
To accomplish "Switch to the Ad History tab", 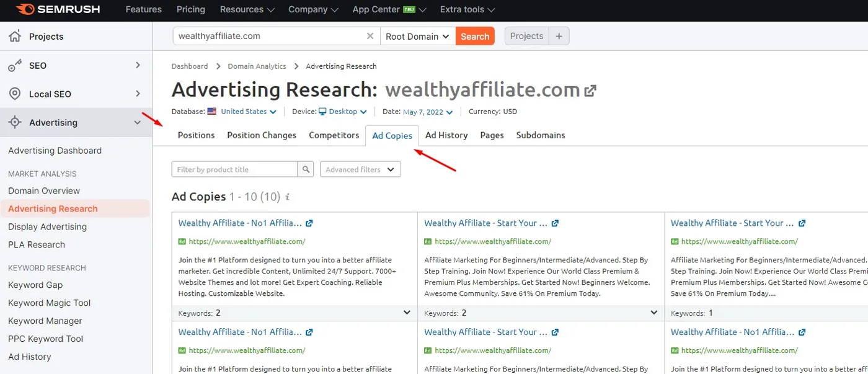I will point(446,135).
